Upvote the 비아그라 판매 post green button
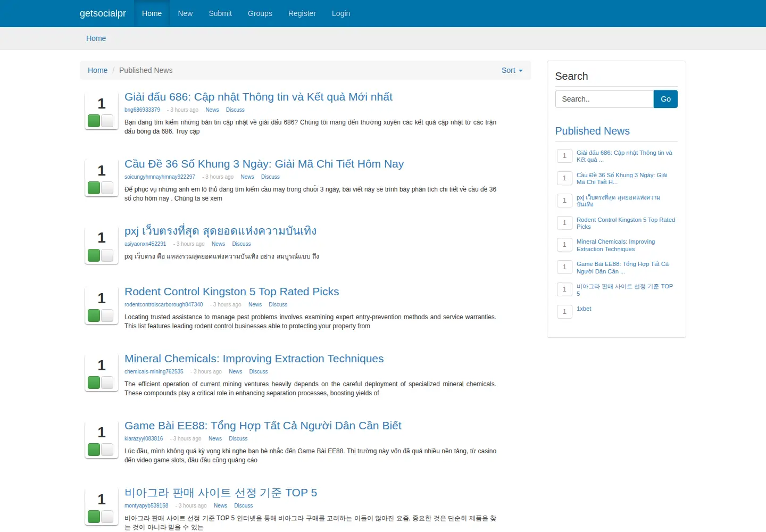Screen dimensions: 766x532 94,517
